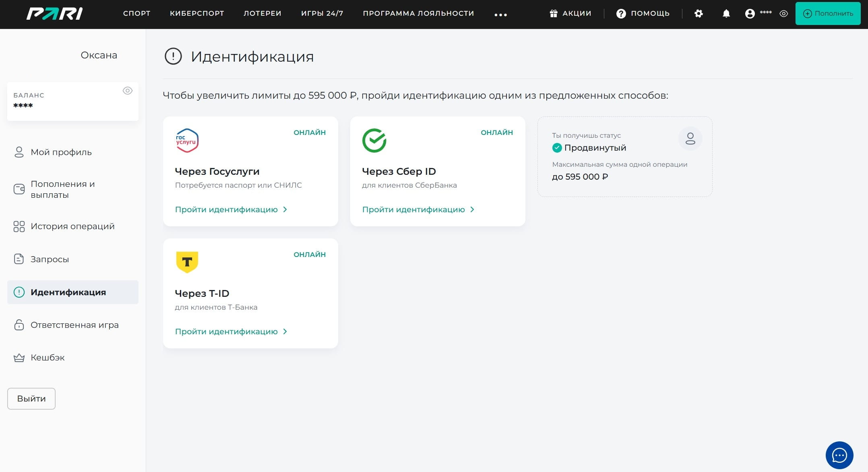The width and height of the screenshot is (868, 472).
Task: Click the Мой профиль person icon
Action: (x=19, y=152)
